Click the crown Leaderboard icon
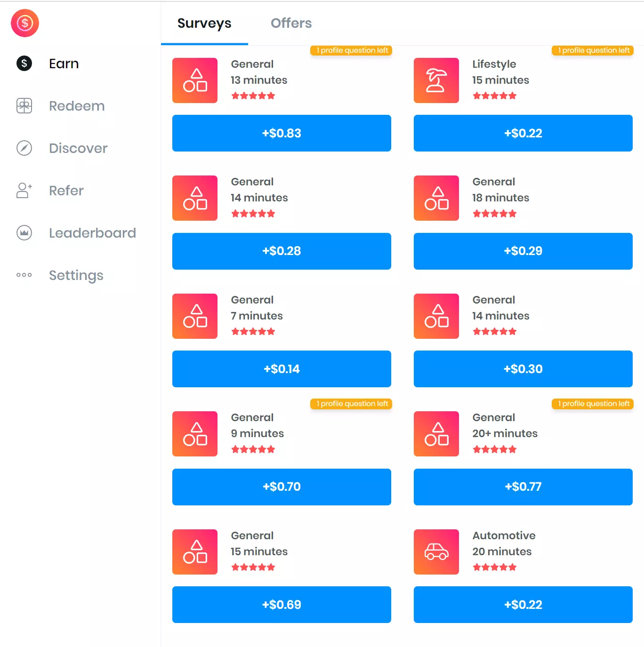Screen dimensions: 644x647 point(24,233)
